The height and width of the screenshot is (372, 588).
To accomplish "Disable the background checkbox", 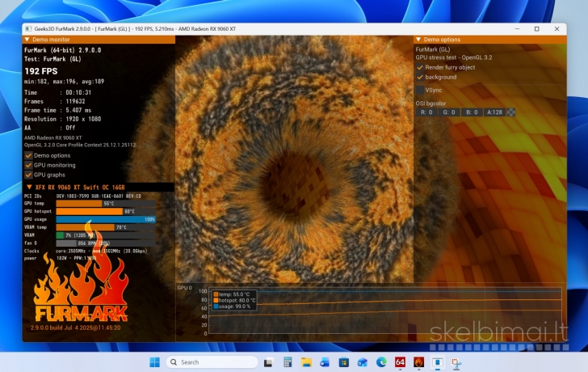I will coord(420,77).
